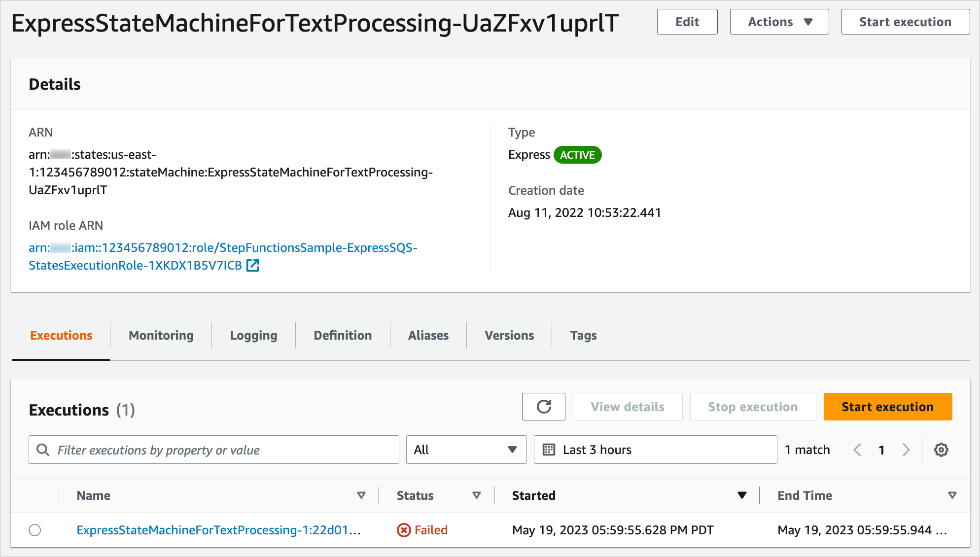Image resolution: width=980 pixels, height=557 pixels.
Task: Sort by End Time column arrow
Action: pyautogui.click(x=952, y=495)
